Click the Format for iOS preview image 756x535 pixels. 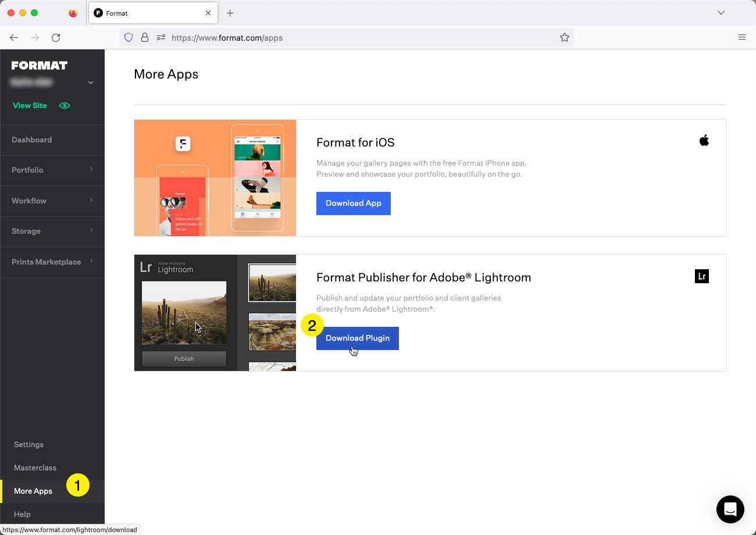pyautogui.click(x=215, y=178)
